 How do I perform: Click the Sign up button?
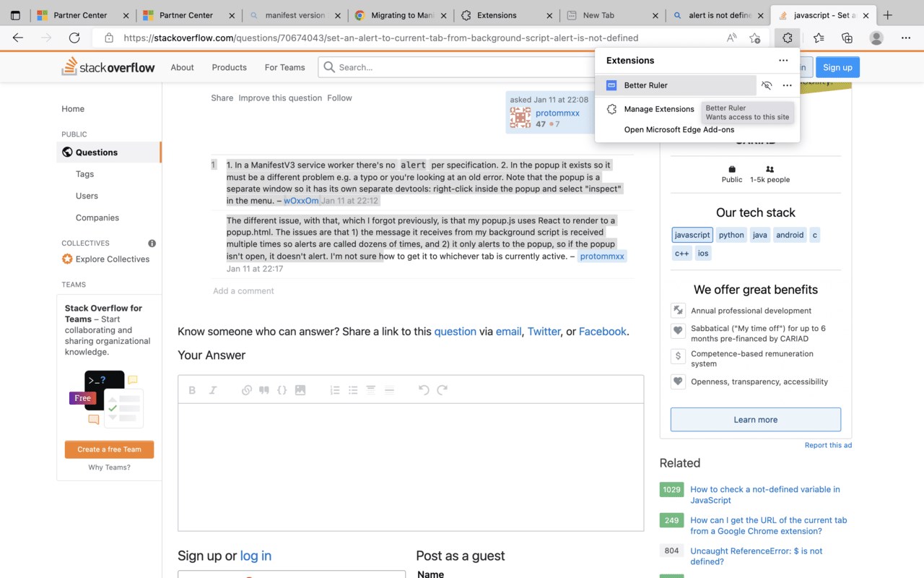point(837,67)
